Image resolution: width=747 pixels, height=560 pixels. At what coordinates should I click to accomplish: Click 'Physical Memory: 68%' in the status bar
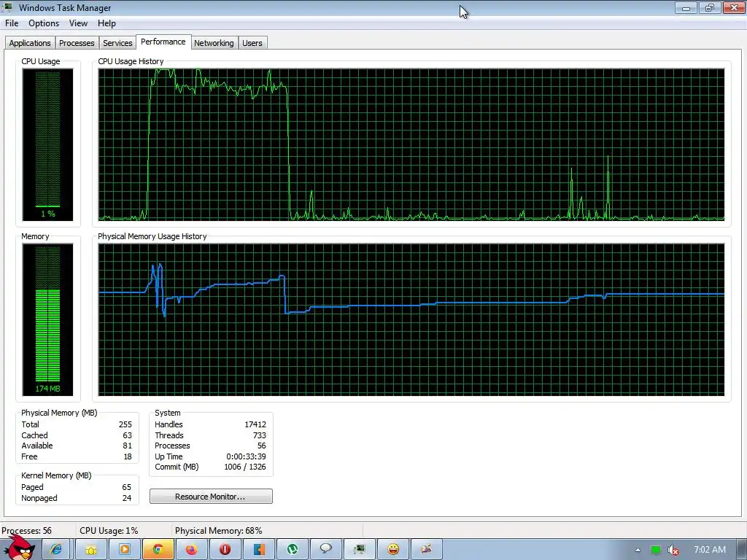pos(219,531)
